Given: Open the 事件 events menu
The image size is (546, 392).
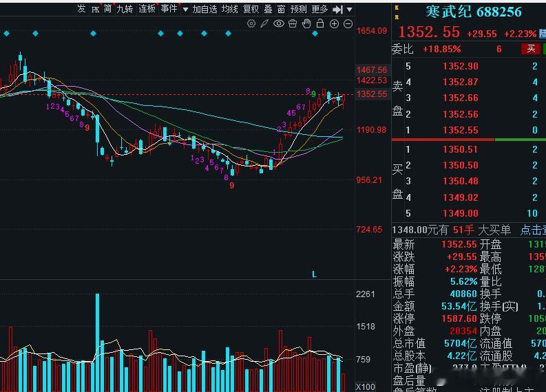Looking at the screenshot, I should tap(169, 9).
